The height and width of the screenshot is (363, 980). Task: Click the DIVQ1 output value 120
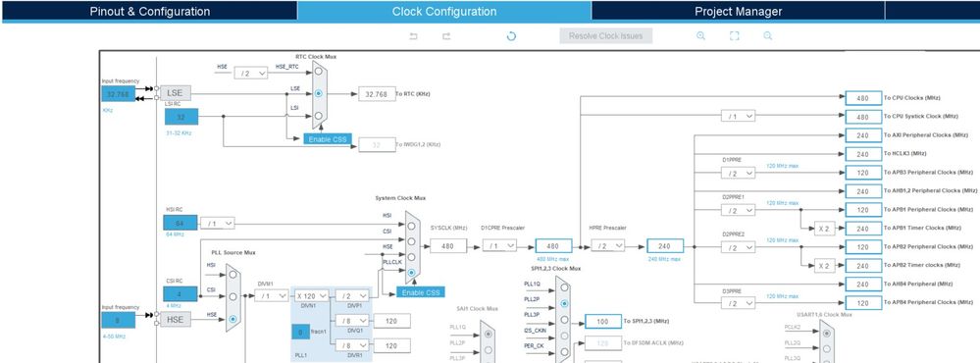tap(391, 321)
